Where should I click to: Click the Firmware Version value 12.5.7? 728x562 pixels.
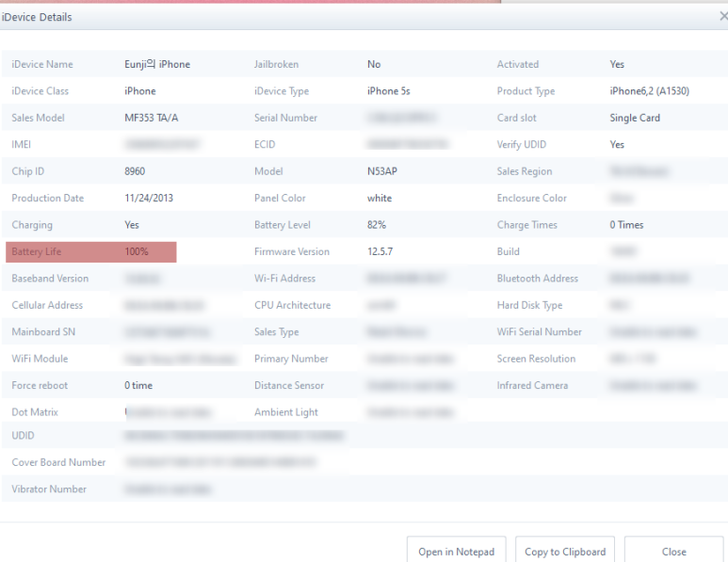coord(380,251)
